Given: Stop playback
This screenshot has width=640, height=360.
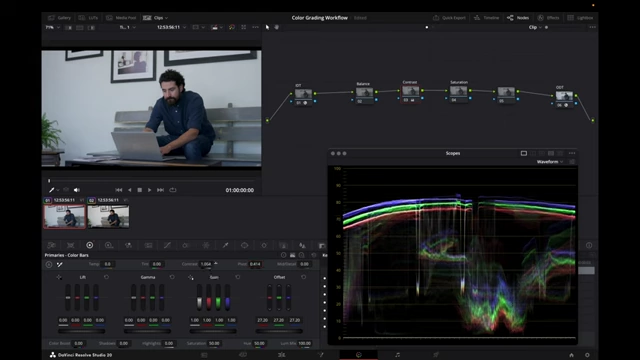Looking at the screenshot, I should pos(140,190).
